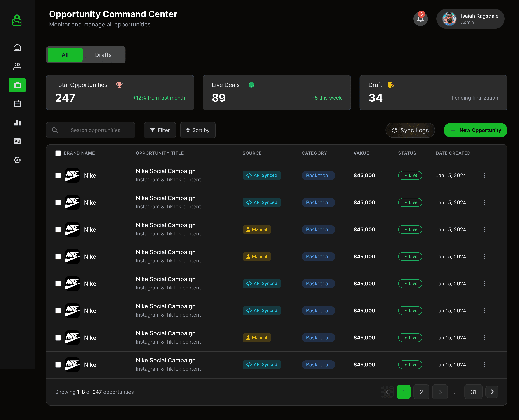Select the All tab
Screen dimensions: 519x420
(x=65, y=55)
